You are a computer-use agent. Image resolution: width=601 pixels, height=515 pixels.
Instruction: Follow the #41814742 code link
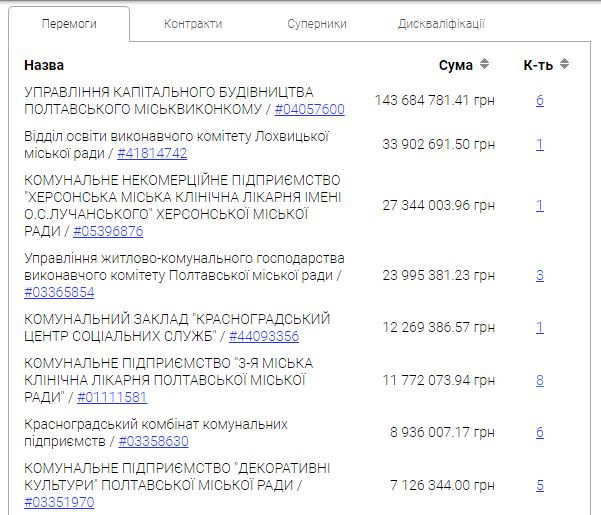tap(152, 153)
